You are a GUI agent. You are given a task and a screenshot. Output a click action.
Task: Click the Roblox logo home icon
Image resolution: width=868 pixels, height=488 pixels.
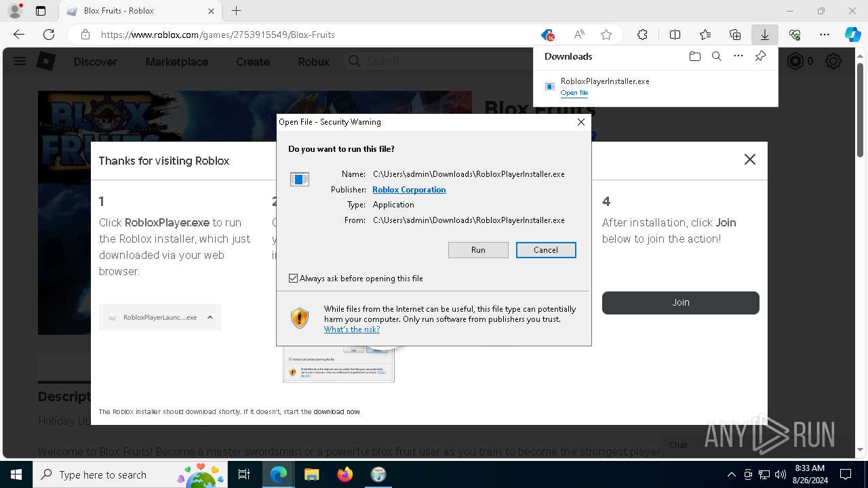click(45, 62)
